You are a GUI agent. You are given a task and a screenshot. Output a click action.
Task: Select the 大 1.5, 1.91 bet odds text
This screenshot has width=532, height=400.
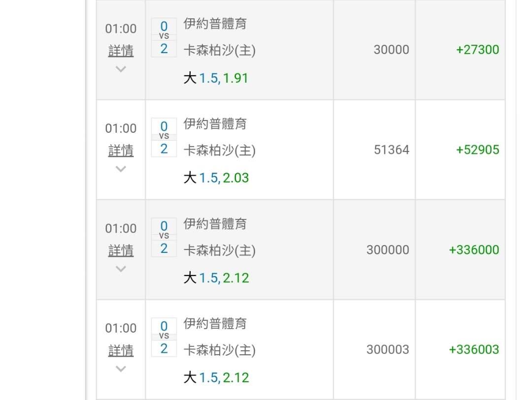[x=216, y=78]
